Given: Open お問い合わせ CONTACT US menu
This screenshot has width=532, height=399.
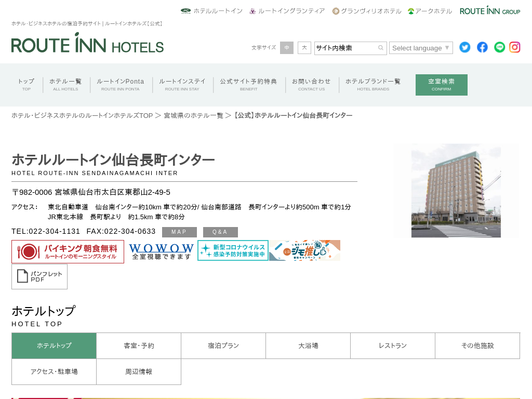Looking at the screenshot, I should 312,85.
